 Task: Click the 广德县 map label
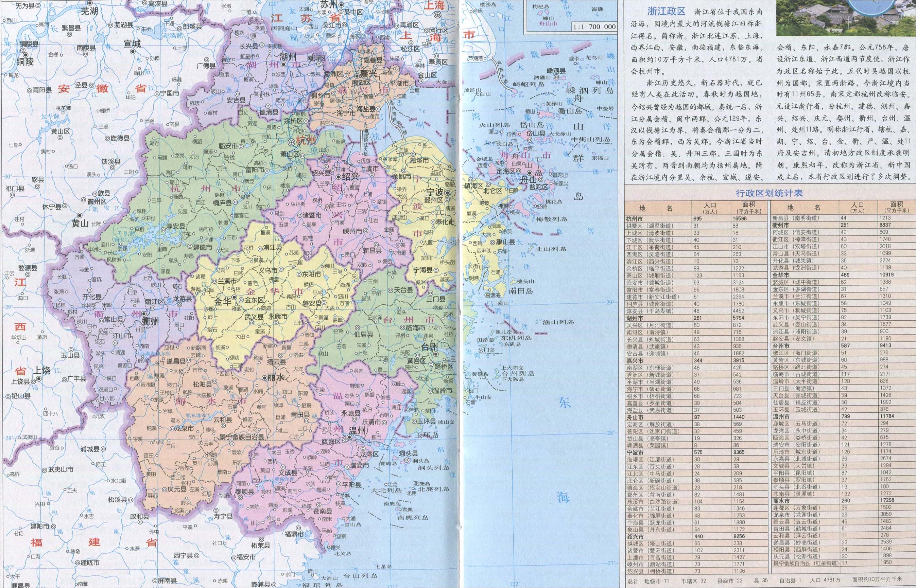point(206,66)
